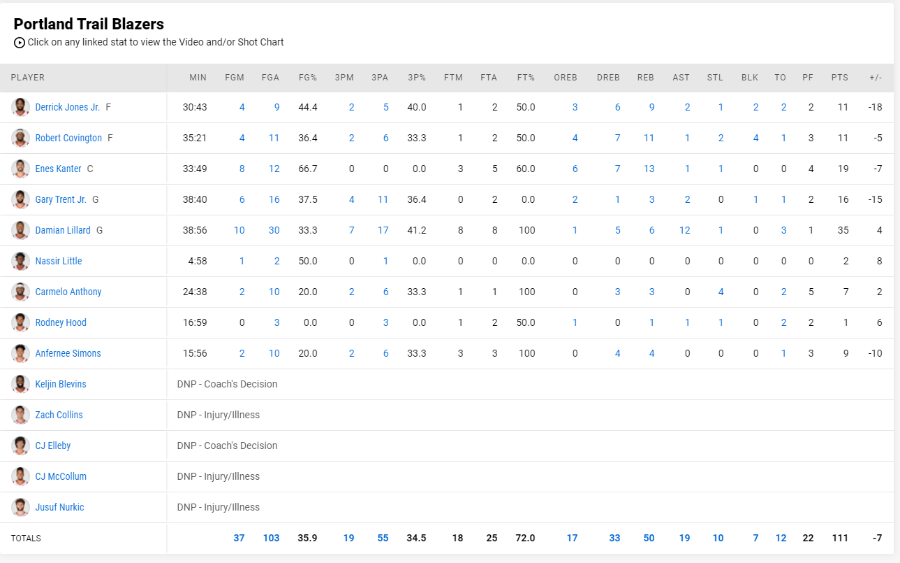
Task: View Carmelo Anthony's player page
Action: click(x=68, y=292)
